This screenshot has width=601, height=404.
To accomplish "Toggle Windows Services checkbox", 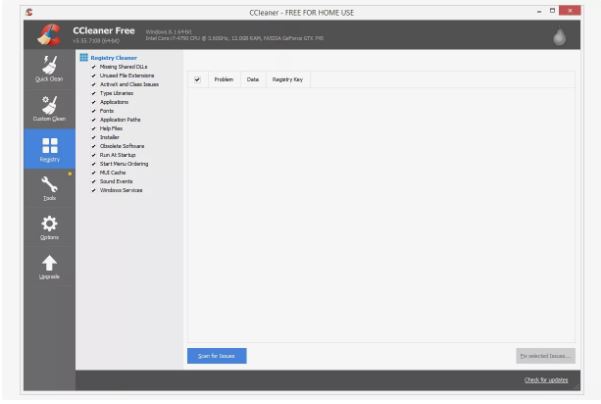I will tap(94, 190).
